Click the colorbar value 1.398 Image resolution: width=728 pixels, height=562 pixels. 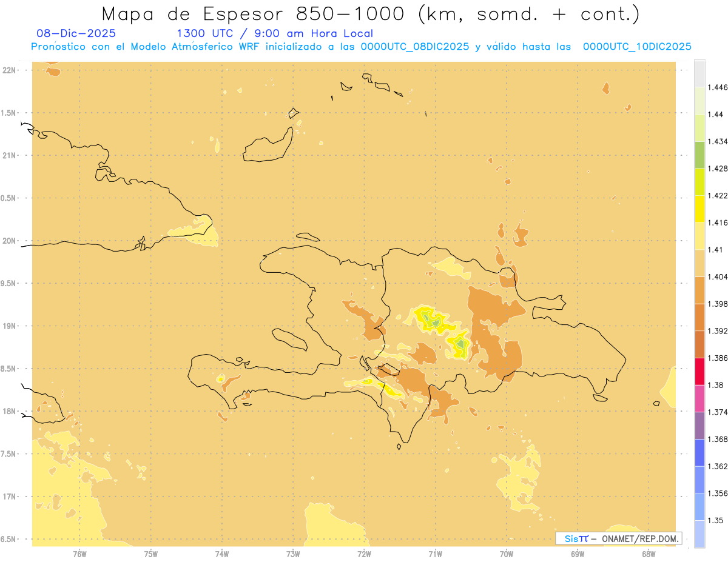click(718, 304)
